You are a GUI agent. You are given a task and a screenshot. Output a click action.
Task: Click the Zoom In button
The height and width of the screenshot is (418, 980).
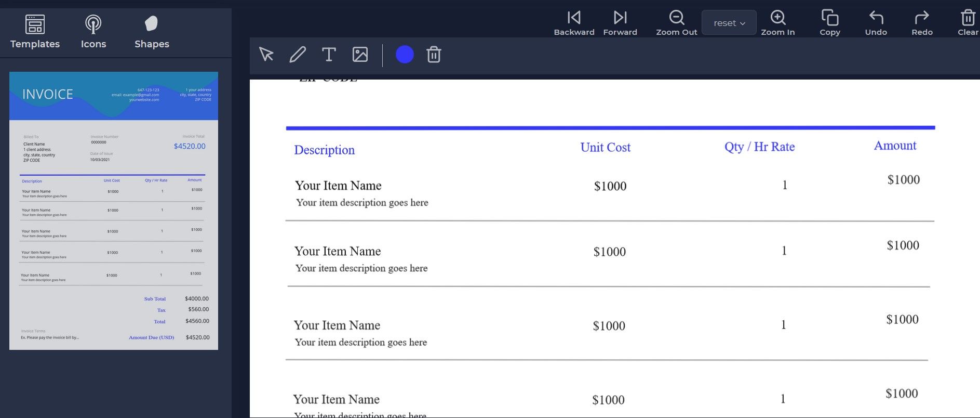777,23
